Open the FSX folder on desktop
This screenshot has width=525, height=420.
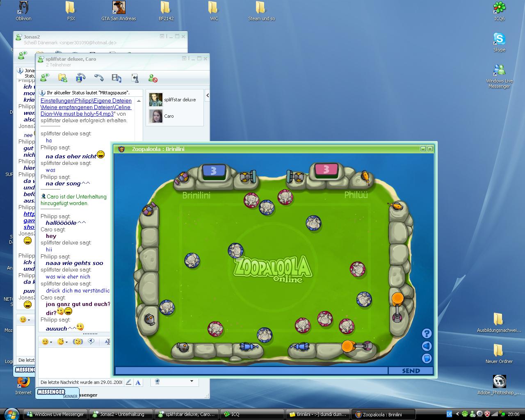coord(71,11)
